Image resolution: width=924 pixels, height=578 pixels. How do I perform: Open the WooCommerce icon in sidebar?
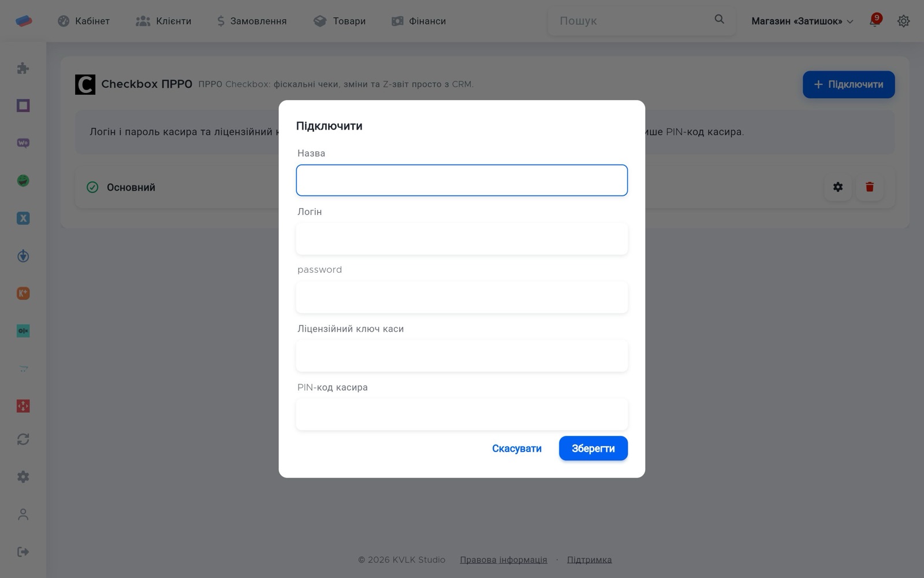(x=23, y=143)
